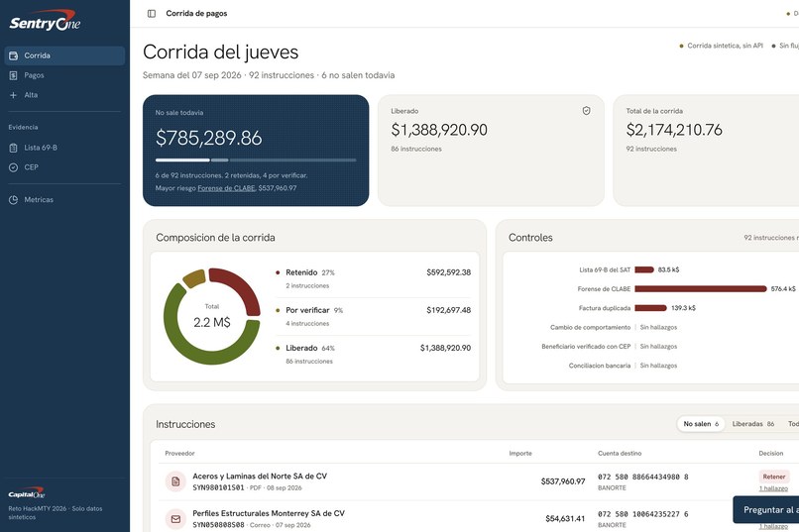Image resolution: width=799 pixels, height=532 pixels.
Task: Click the shield icon on Liberado card
Action: (587, 111)
